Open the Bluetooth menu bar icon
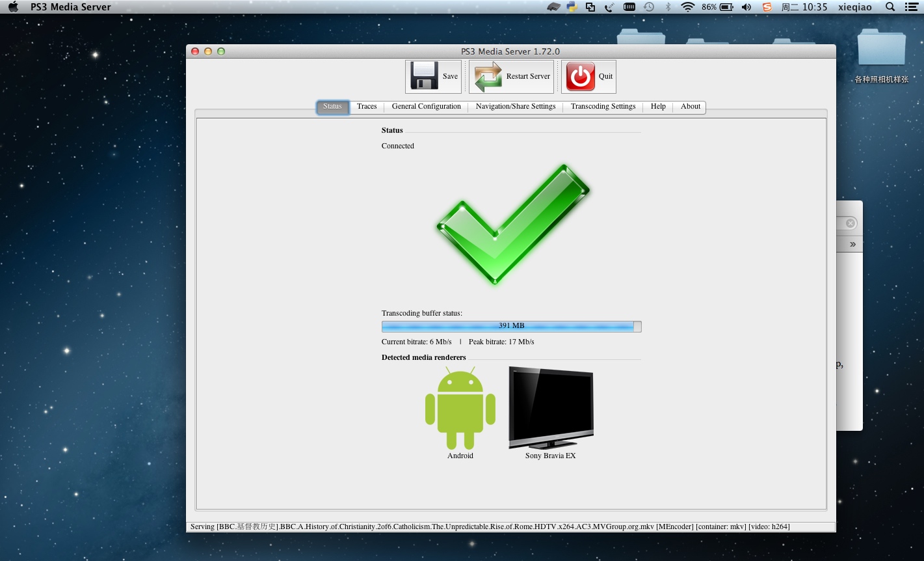The image size is (924, 561). [668, 7]
